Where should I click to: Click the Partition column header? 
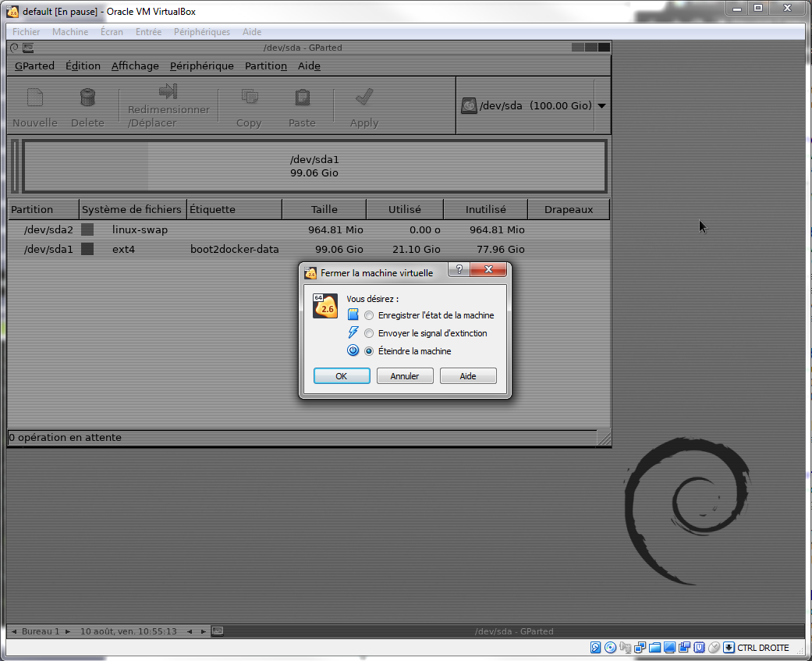[x=44, y=209]
